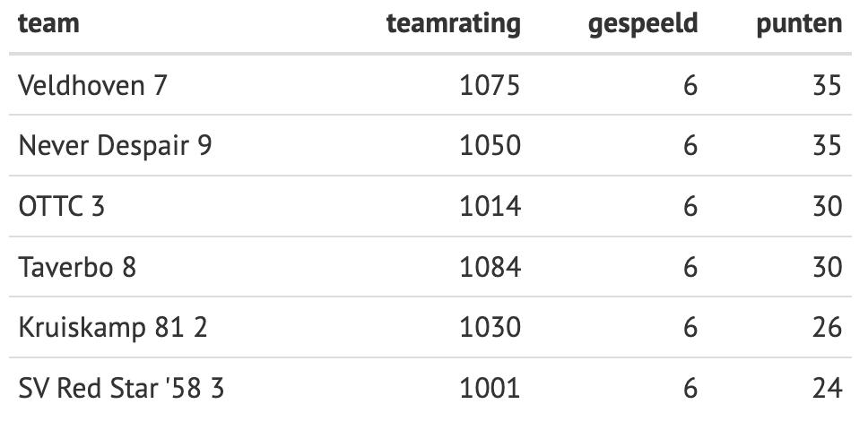This screenshot has height=430, width=868.
Task: Click the team column header
Action: 48,24
